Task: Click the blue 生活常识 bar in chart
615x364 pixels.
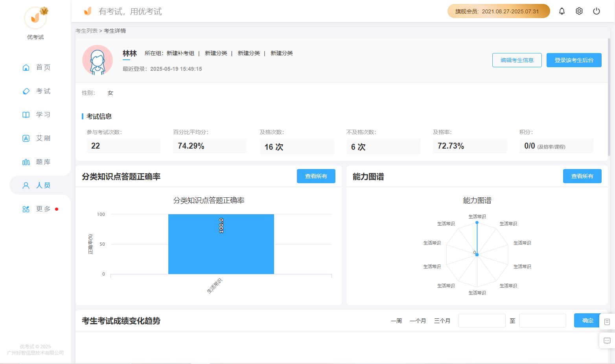Action: 221,244
